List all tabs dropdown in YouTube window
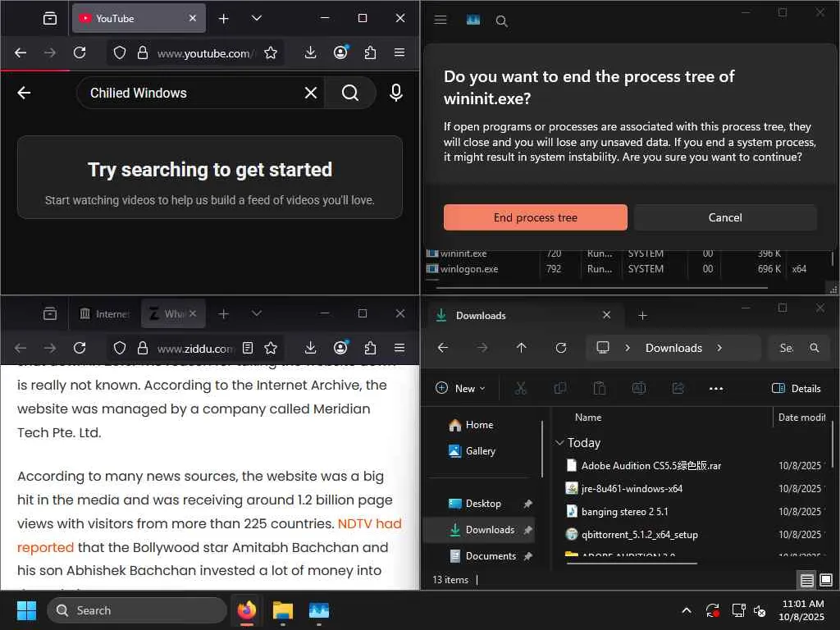Screen dimensions: 840x630 pos(257,18)
